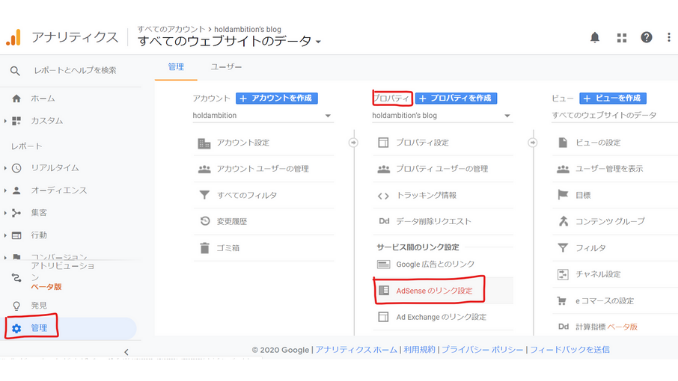
Task: Click the アトリビューション icon
Action: click(16, 278)
